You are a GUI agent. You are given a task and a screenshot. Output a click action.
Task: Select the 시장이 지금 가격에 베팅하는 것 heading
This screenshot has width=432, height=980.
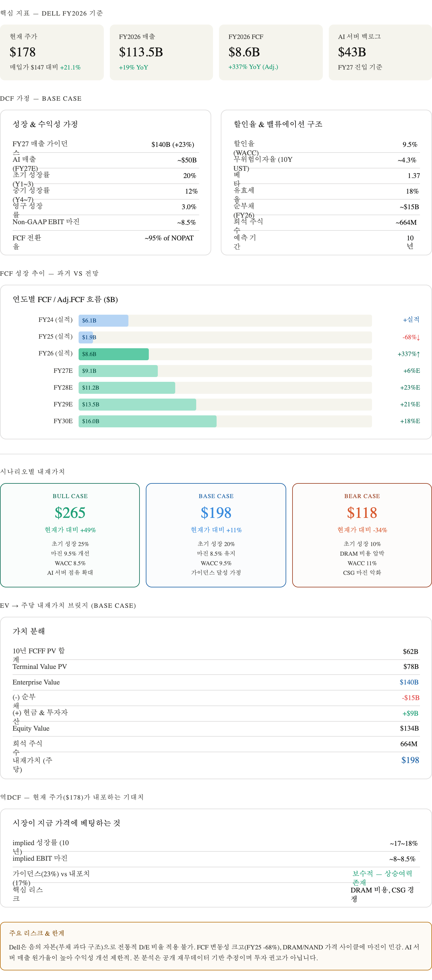(66, 823)
